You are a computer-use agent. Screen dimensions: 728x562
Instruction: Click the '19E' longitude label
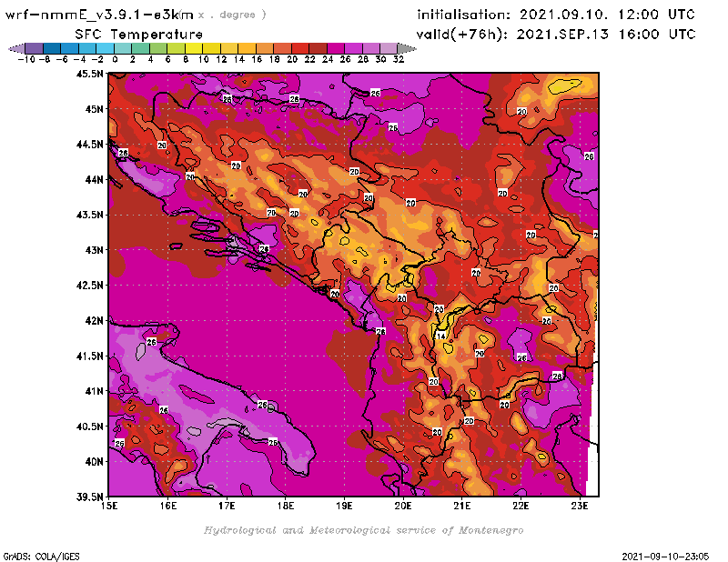pos(344,506)
